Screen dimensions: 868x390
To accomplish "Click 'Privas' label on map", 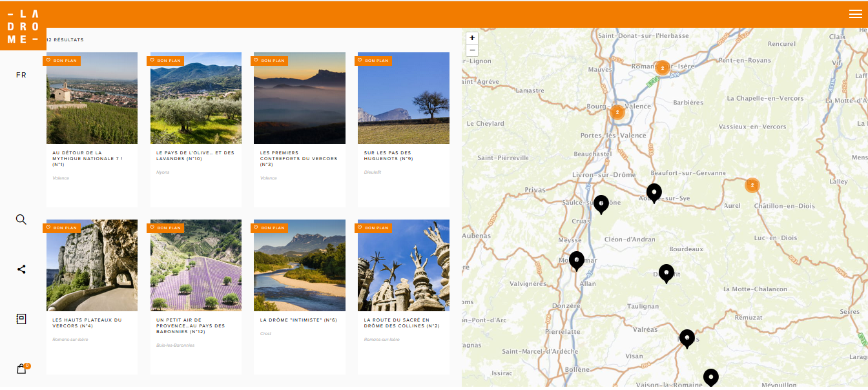I will click(x=535, y=190).
